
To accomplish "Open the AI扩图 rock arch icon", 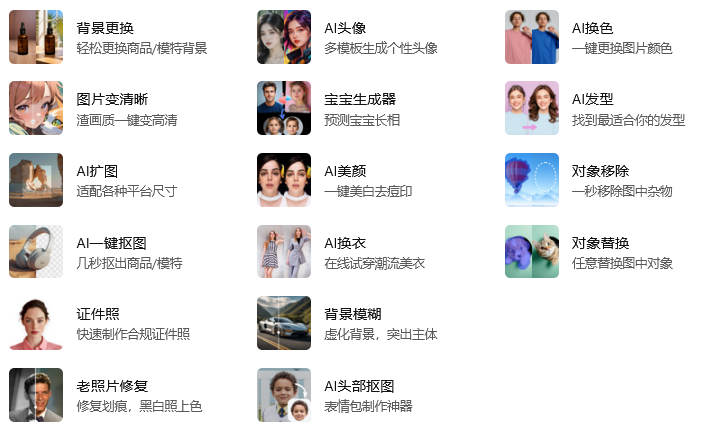I will [x=36, y=180].
